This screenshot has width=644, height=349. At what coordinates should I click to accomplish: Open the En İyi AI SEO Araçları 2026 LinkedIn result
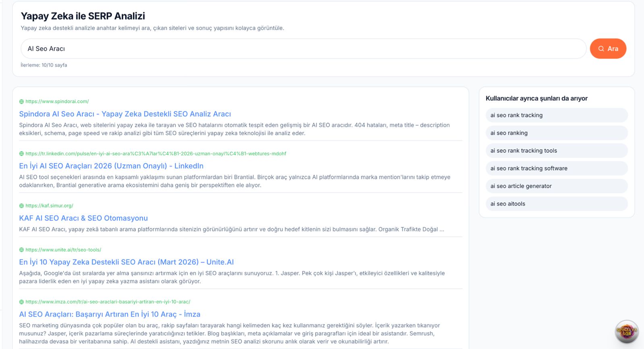point(111,166)
